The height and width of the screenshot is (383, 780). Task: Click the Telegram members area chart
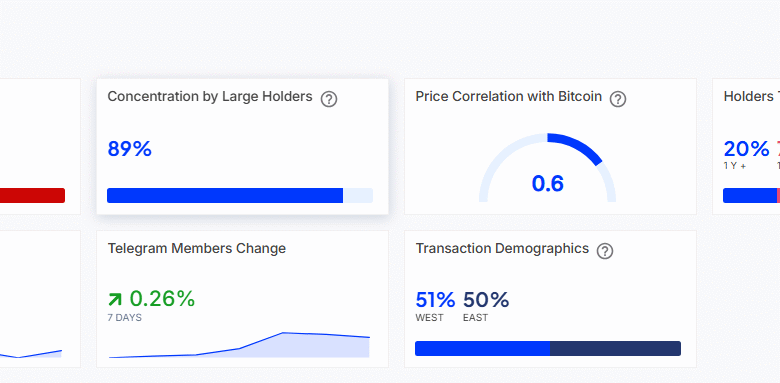[239, 345]
